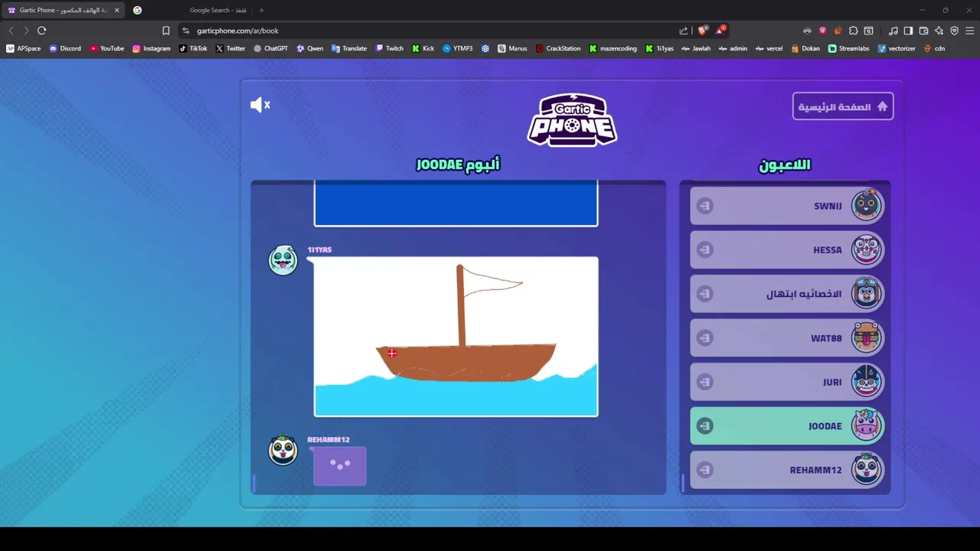This screenshot has height=551, width=980.
Task: Open the TikTok bookmark
Action: [x=193, y=48]
